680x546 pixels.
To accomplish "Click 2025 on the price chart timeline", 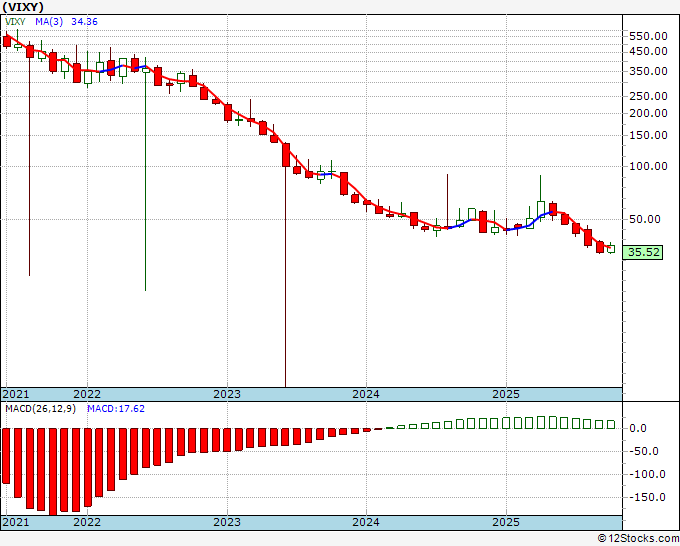I will (x=506, y=394).
